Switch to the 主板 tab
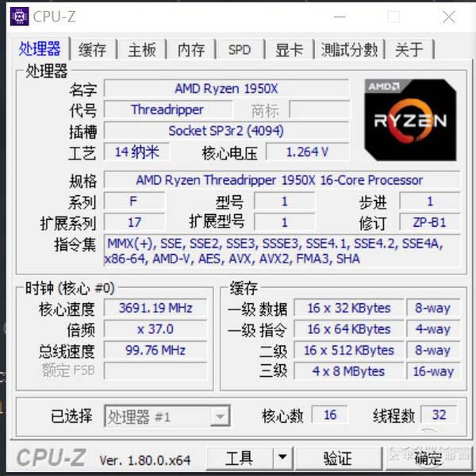 142,49
